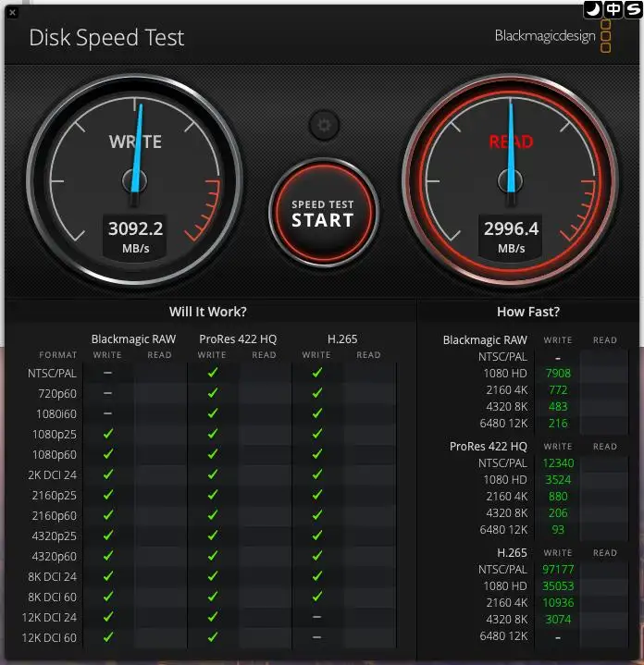
Task: Click the 2160p60 format row label
Action: click(x=55, y=516)
